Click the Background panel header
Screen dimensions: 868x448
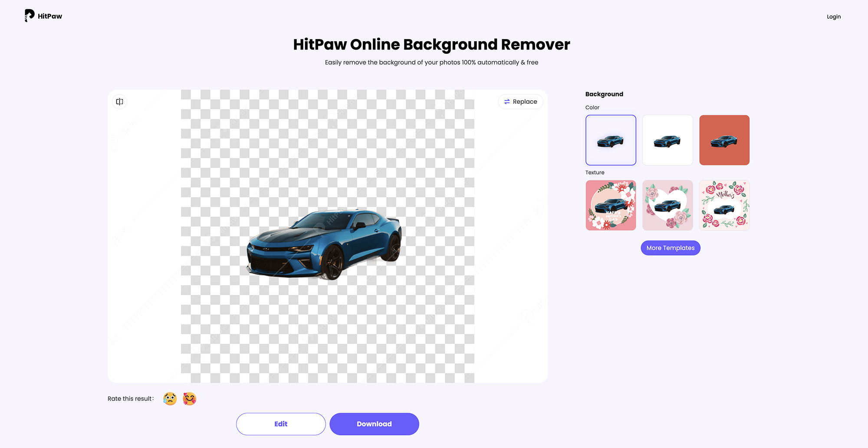click(604, 94)
